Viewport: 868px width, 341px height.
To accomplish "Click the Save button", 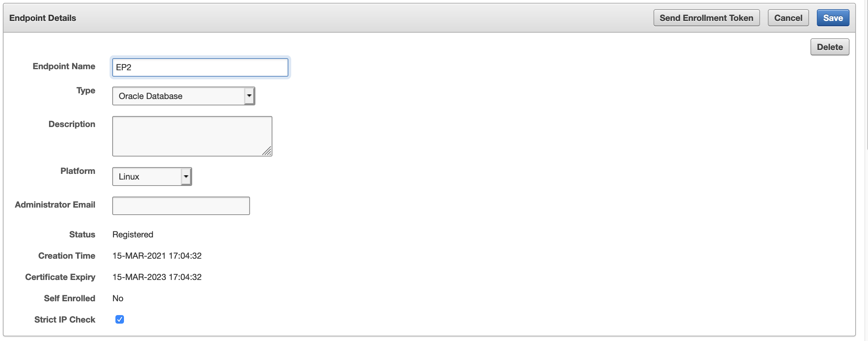I will coord(833,18).
